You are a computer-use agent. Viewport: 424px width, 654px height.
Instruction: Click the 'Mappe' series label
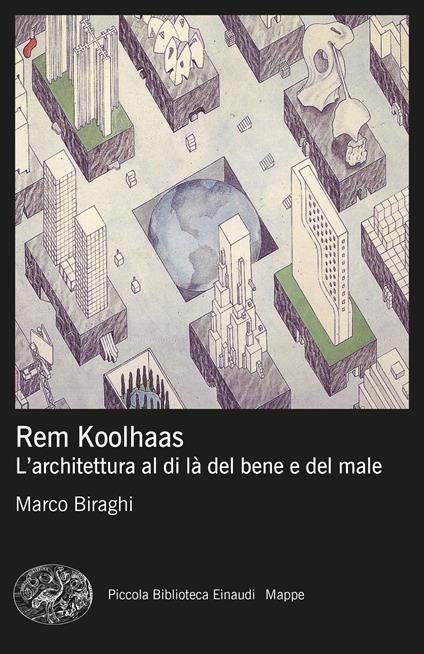pyautogui.click(x=285, y=595)
